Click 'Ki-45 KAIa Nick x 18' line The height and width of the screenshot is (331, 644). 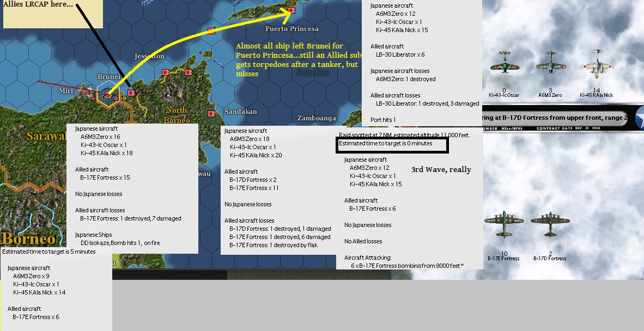pyautogui.click(x=107, y=154)
